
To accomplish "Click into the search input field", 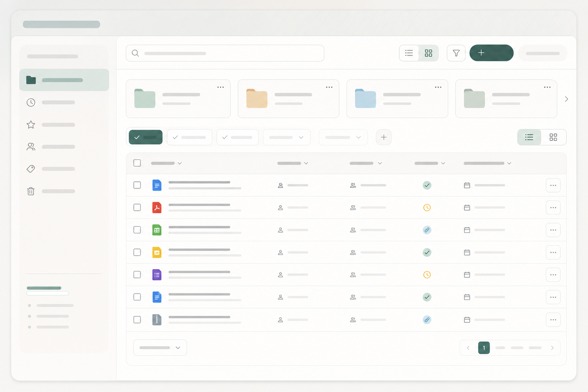I will (225, 53).
